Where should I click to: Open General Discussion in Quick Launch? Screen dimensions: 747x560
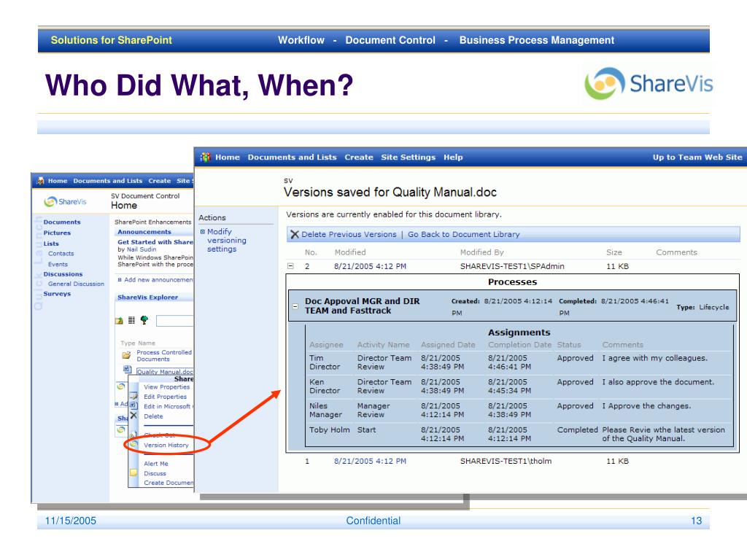click(x=76, y=284)
